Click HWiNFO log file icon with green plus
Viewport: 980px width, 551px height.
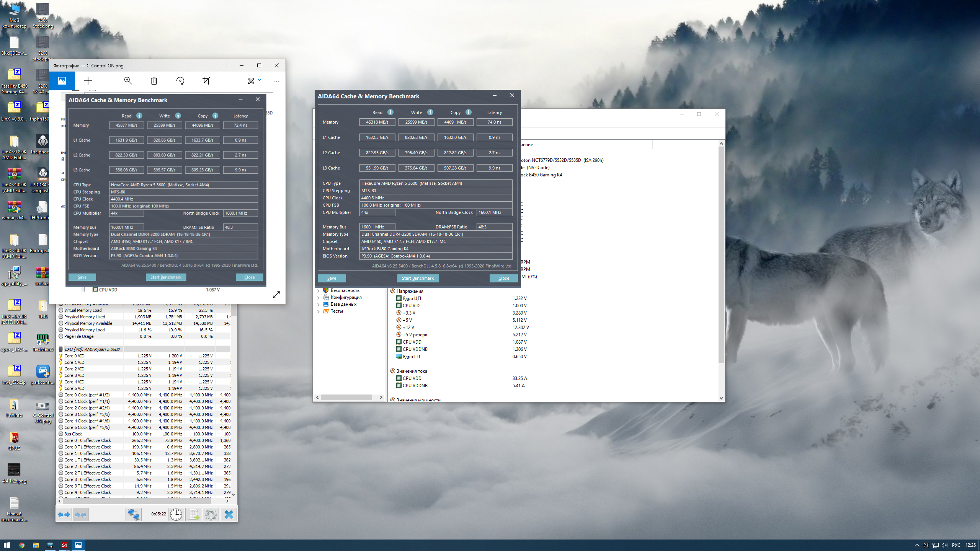coord(194,515)
